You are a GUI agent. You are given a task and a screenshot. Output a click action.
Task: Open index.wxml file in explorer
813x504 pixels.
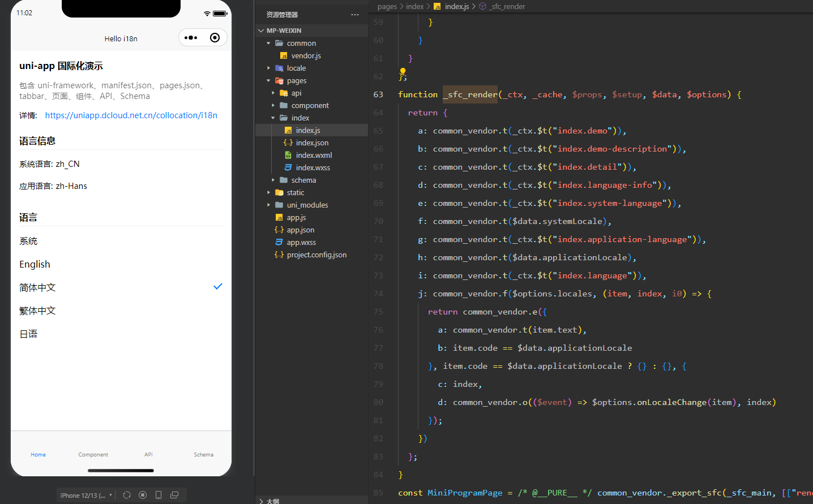click(314, 156)
